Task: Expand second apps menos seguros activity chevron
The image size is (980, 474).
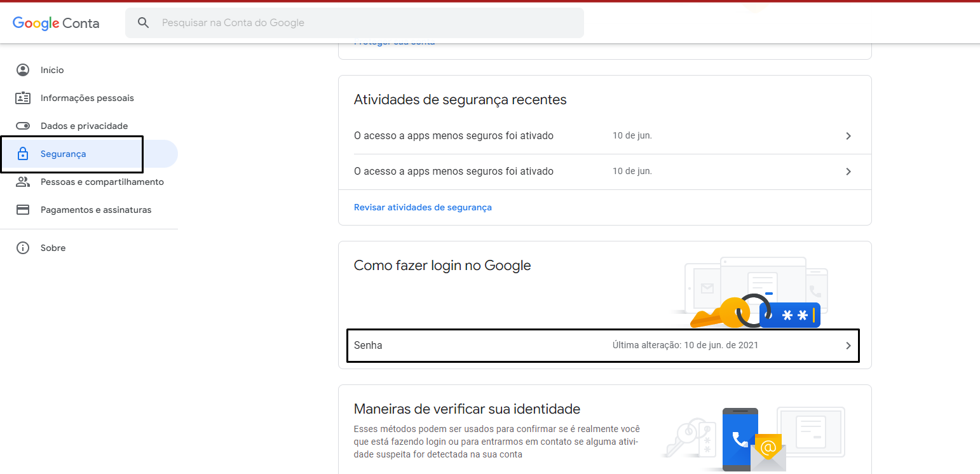Action: [848, 172]
